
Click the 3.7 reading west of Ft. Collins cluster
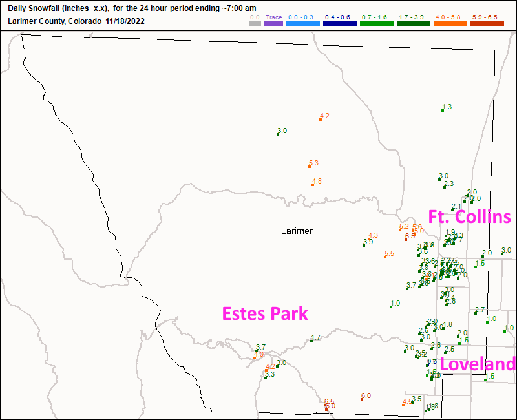coord(411,285)
